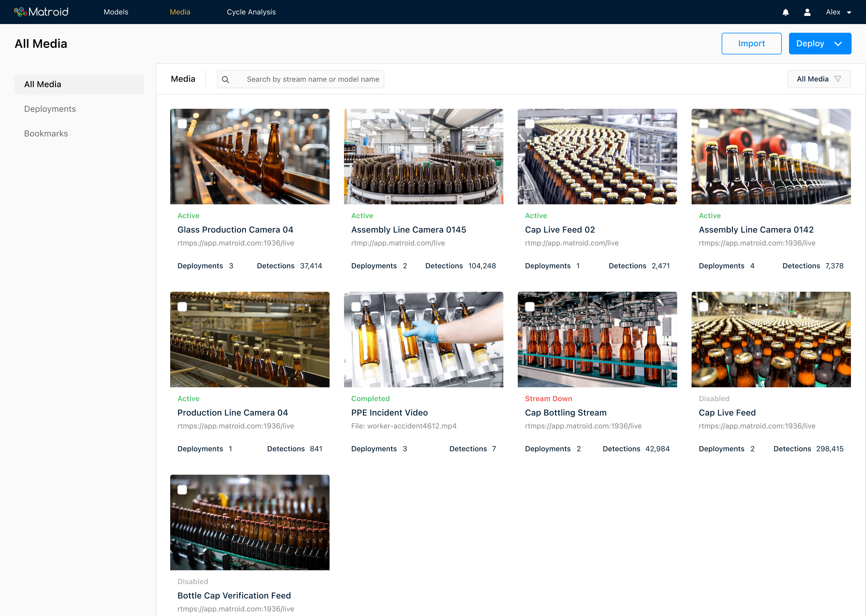Click the Import button
866x616 pixels.
point(751,43)
